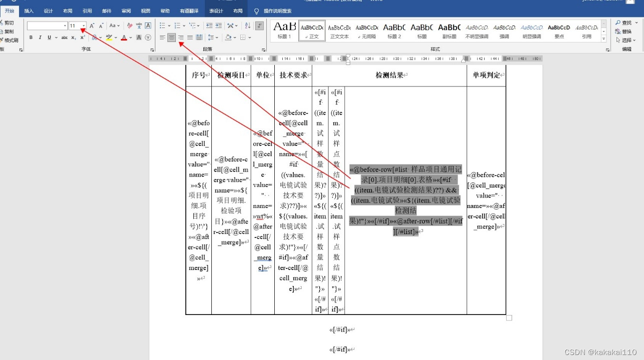
Task: Apply paragraph shading fill
Action: click(x=228, y=37)
